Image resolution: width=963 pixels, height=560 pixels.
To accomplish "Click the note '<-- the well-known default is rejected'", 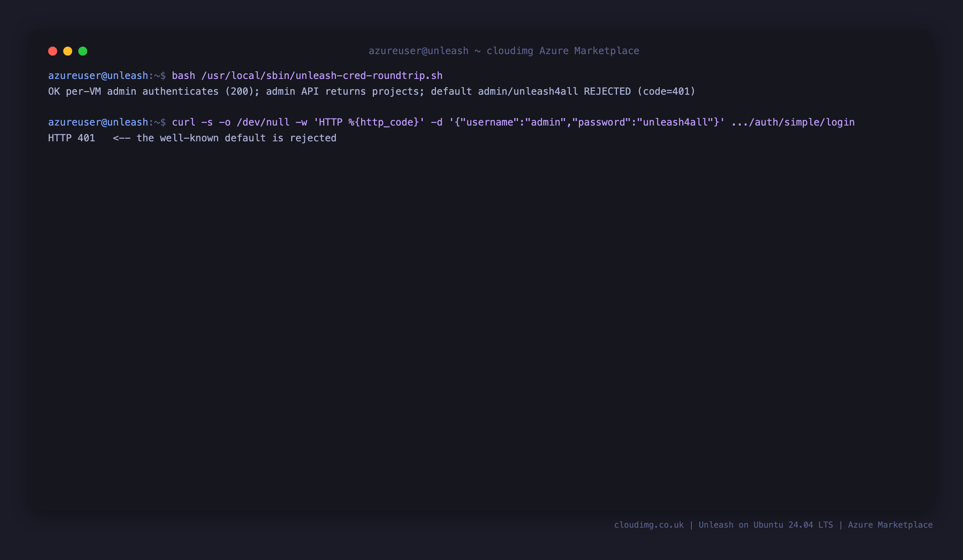I will (x=225, y=138).
